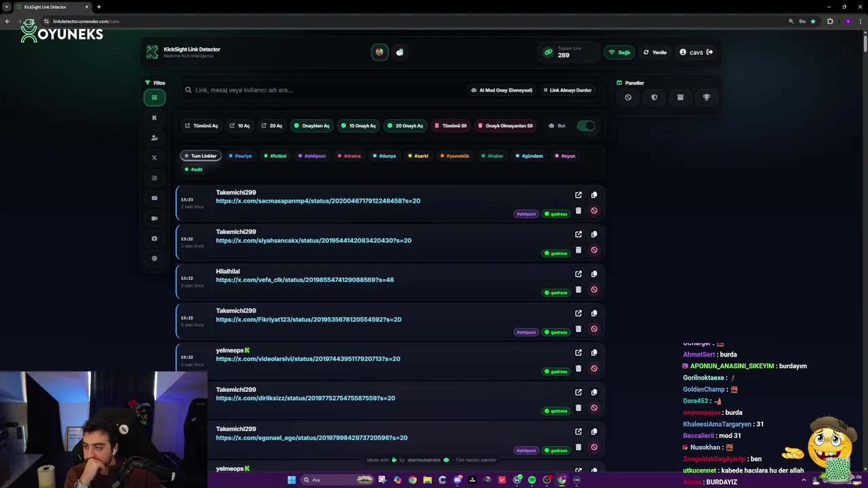Open the archive box panel under Paneller
Image resolution: width=868 pixels, height=488 pixels.
(x=680, y=98)
